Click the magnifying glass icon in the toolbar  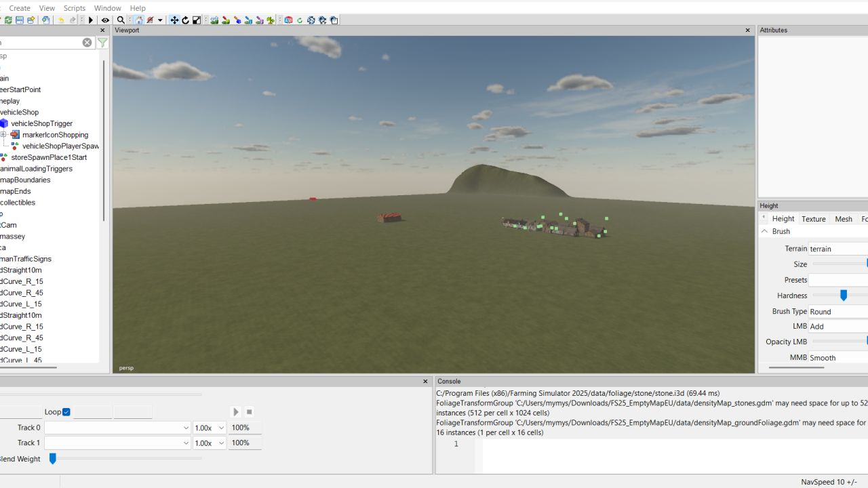coord(121,20)
